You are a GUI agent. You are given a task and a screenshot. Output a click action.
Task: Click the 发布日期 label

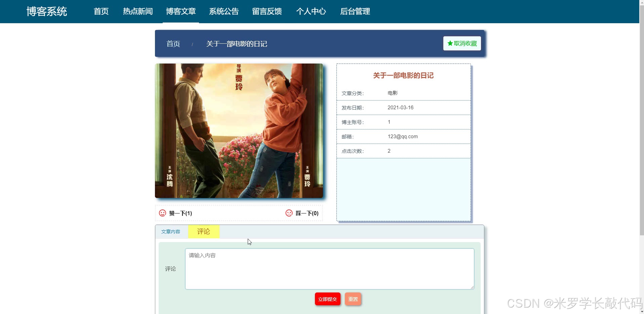(353, 108)
